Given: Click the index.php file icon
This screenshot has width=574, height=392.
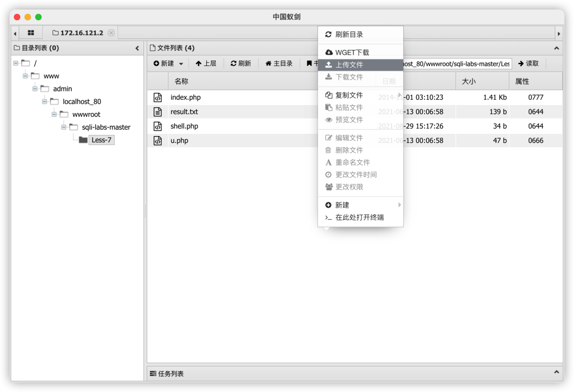Looking at the screenshot, I should 157,97.
